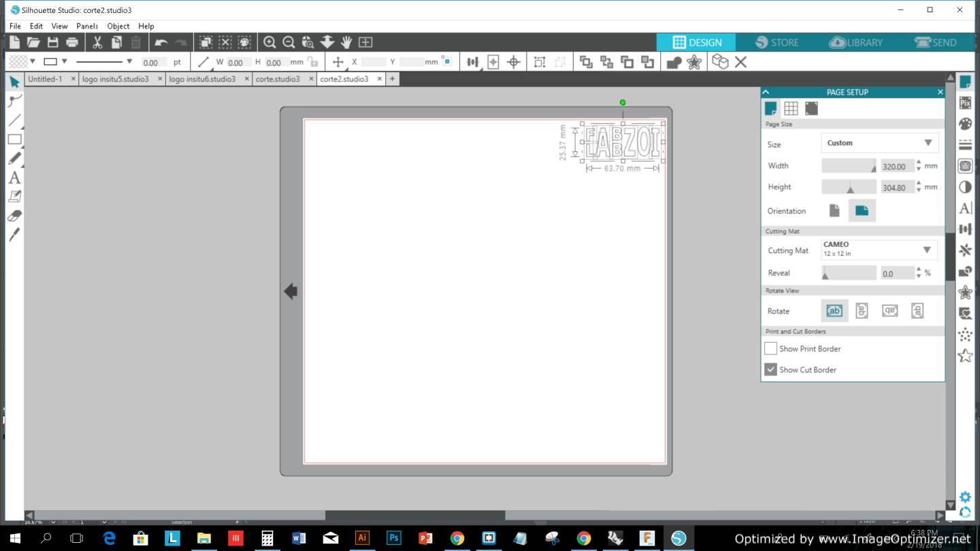Open the LIBRARY section
The width and height of the screenshot is (980, 551).
coord(856,42)
